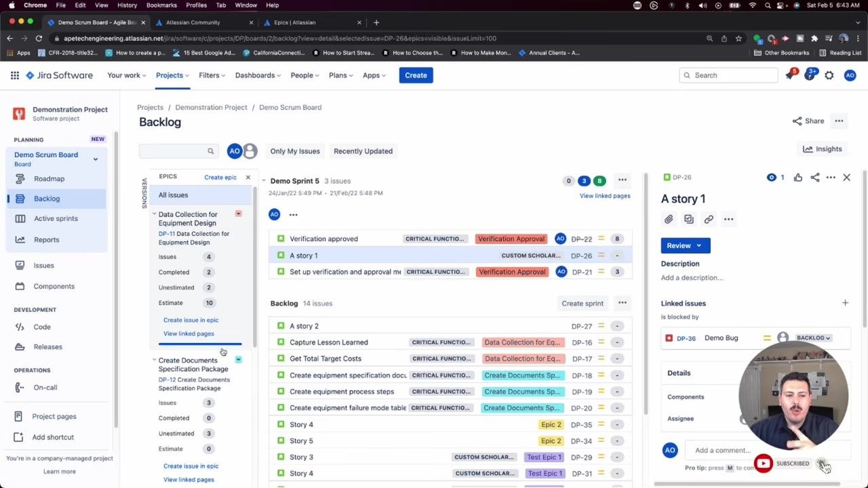Open Backlog section more options
Screen dimensions: 868x488
pos(622,303)
